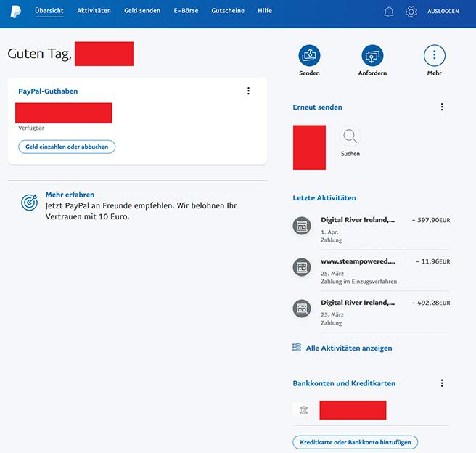Click store icon of steampowered payment
This screenshot has width=476, height=453.
pos(302,267)
